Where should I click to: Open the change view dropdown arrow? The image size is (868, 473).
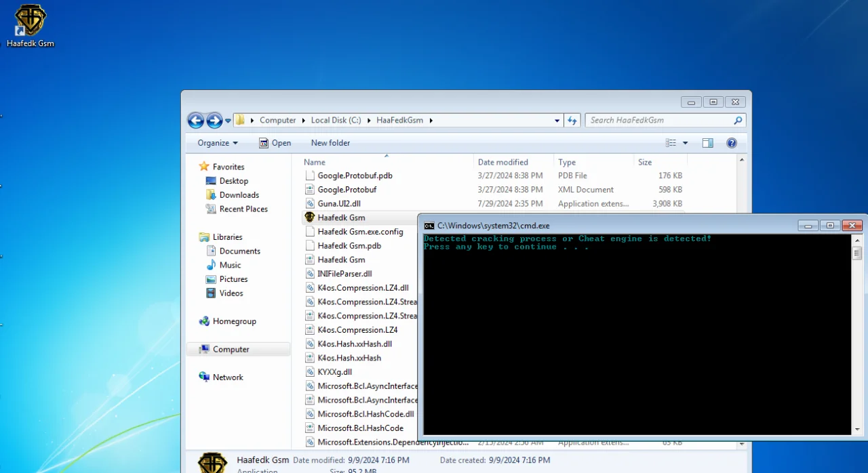685,143
